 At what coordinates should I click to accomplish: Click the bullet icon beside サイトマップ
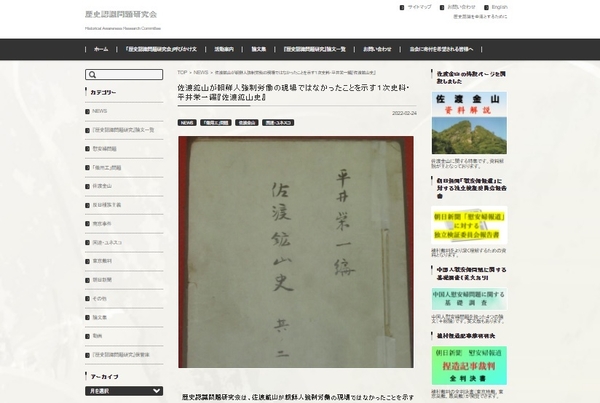[x=402, y=8]
